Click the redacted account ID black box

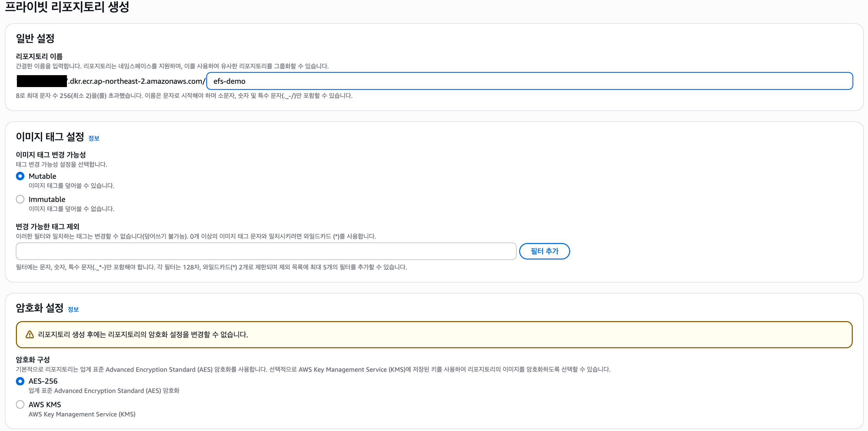click(x=42, y=81)
